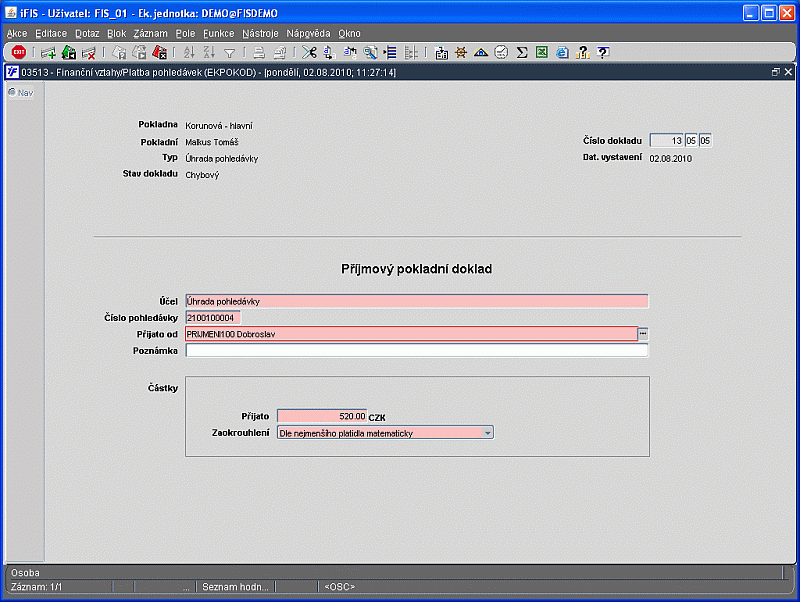
Task: Click the empty Poznámka field
Action: point(417,350)
